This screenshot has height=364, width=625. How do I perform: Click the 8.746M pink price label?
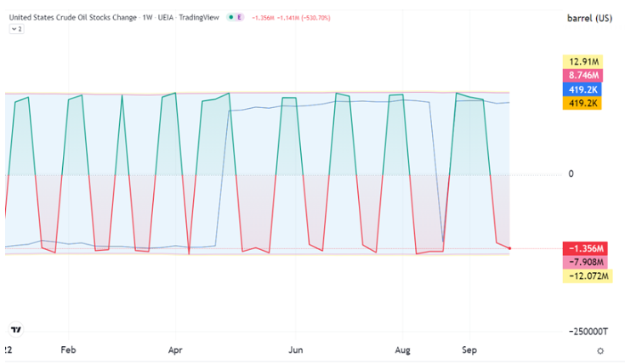582,76
